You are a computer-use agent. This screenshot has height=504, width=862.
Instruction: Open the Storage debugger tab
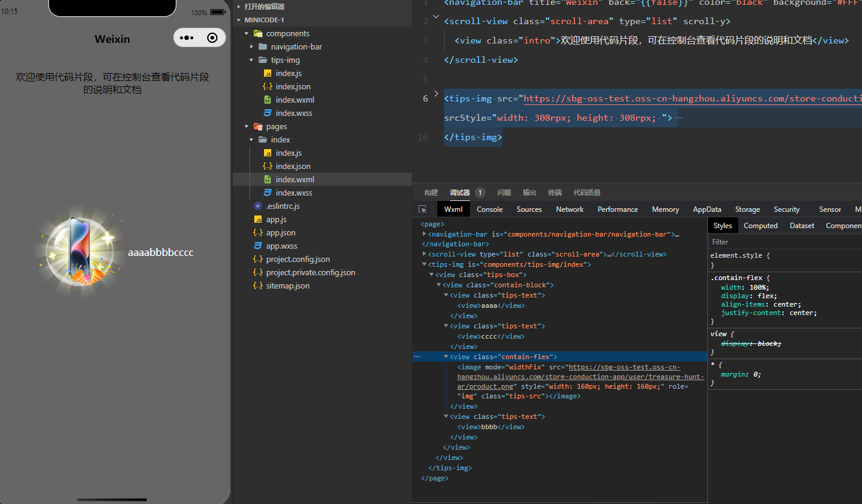(x=747, y=209)
